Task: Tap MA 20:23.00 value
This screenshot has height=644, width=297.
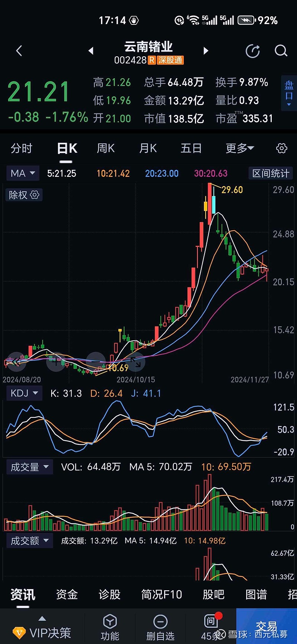Action: (x=162, y=174)
